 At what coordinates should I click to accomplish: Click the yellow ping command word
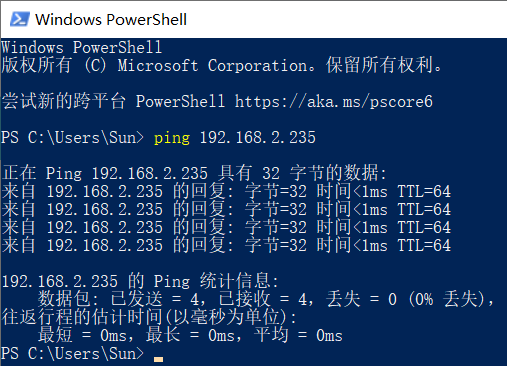point(172,138)
